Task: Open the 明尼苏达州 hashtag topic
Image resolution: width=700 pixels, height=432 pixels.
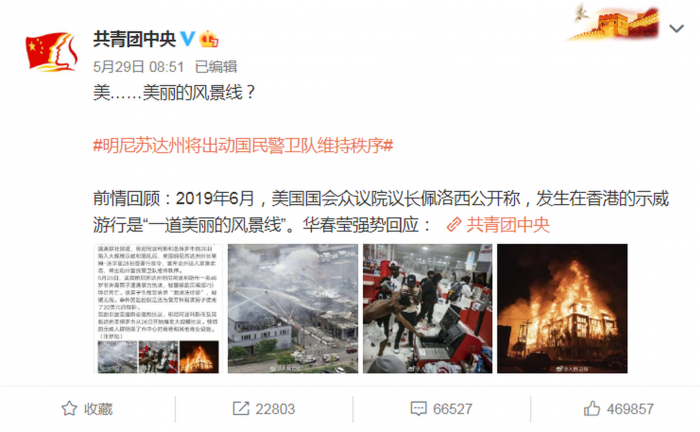Action: (x=243, y=145)
